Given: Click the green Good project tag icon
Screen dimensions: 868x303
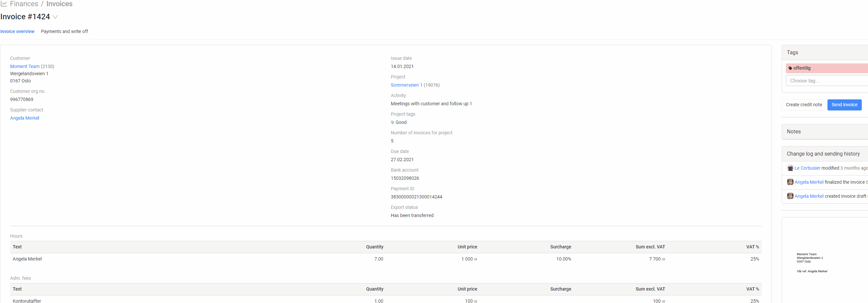Looking at the screenshot, I should [393, 122].
